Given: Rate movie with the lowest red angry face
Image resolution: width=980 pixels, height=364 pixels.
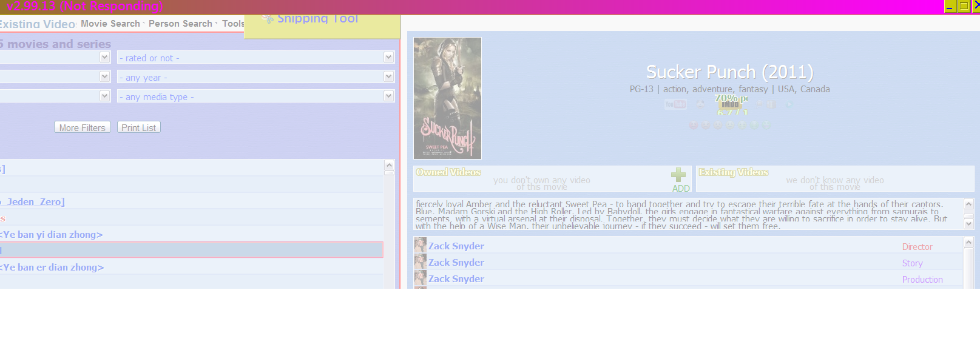Looking at the screenshot, I should pos(694,125).
